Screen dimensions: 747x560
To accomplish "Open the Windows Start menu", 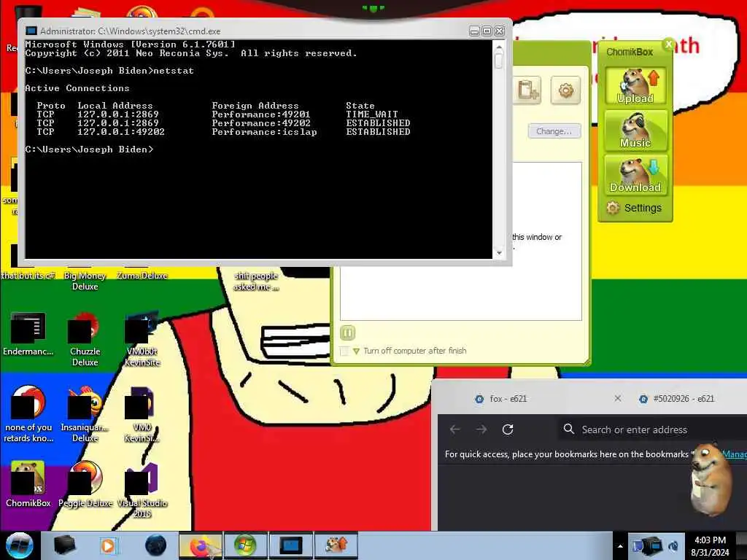I will point(19,545).
